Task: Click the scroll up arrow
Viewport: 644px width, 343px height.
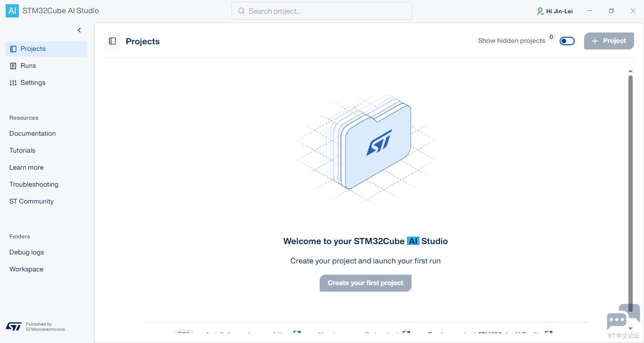Action: [x=630, y=71]
